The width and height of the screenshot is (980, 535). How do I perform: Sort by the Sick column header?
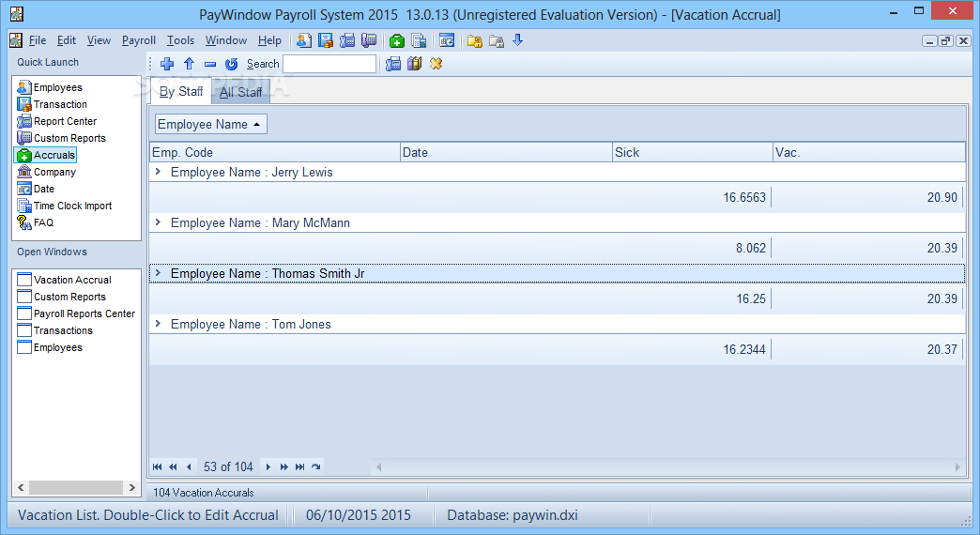pos(693,152)
